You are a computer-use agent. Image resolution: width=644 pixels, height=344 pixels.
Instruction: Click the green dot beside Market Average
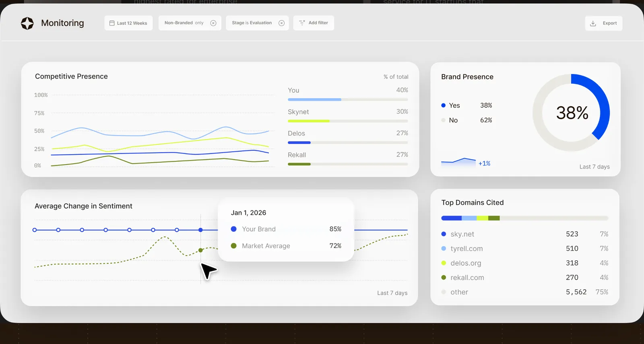[x=233, y=246]
